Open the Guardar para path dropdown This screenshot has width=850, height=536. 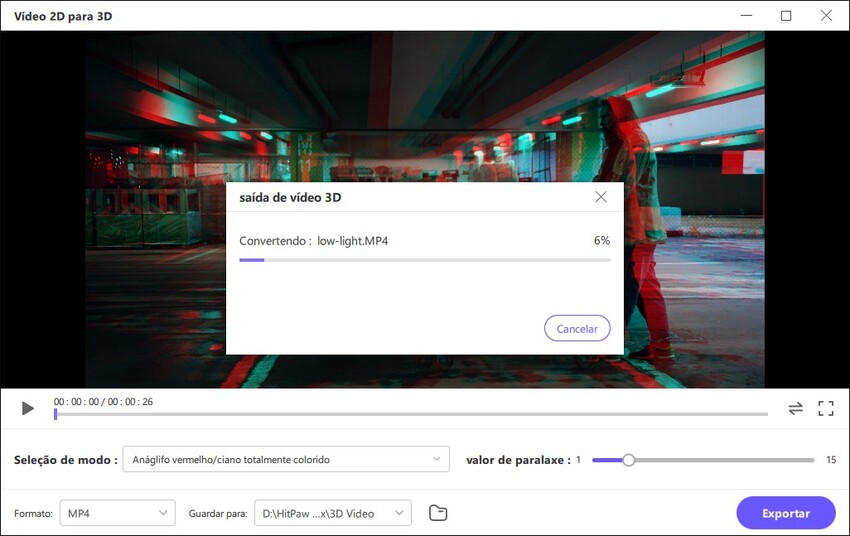333,513
